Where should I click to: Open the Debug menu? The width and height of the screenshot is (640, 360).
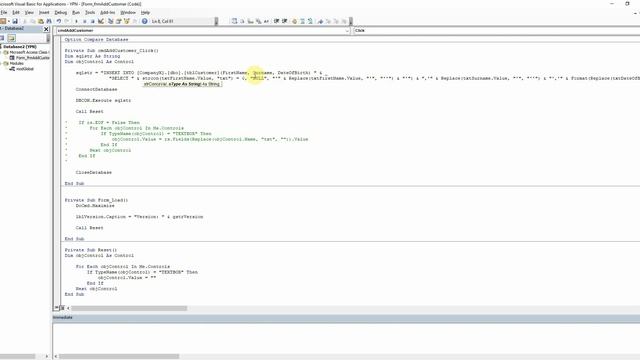coord(61,13)
